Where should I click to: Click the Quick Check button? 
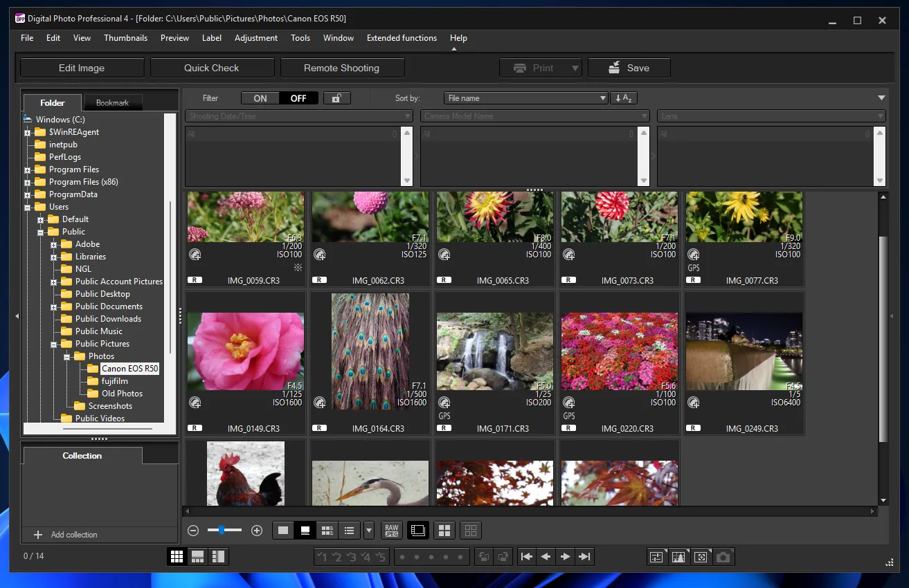(x=211, y=68)
